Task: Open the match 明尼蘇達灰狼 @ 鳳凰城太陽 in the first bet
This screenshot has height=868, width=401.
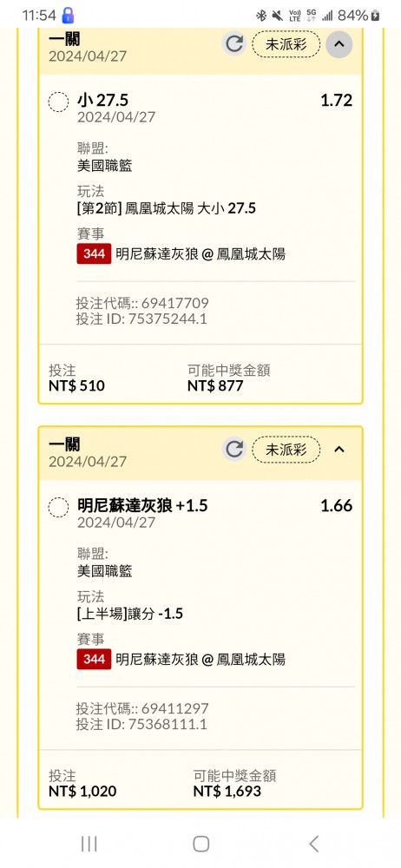Action: click(x=200, y=254)
